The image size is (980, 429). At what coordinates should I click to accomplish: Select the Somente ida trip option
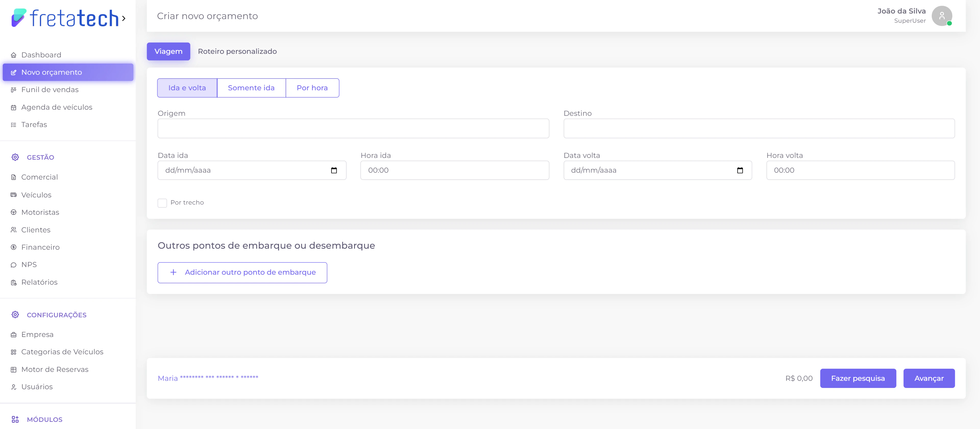pyautogui.click(x=251, y=88)
